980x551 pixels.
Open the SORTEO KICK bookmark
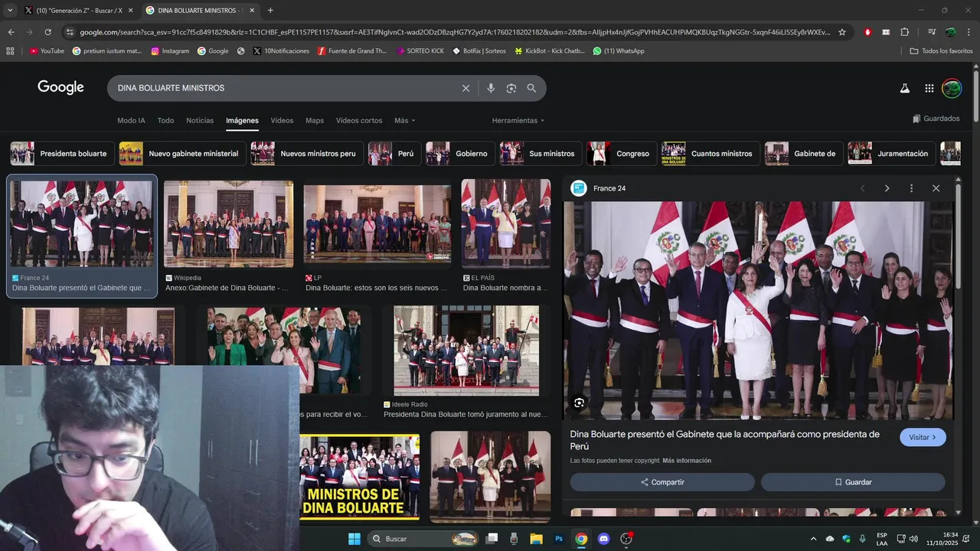click(x=420, y=51)
